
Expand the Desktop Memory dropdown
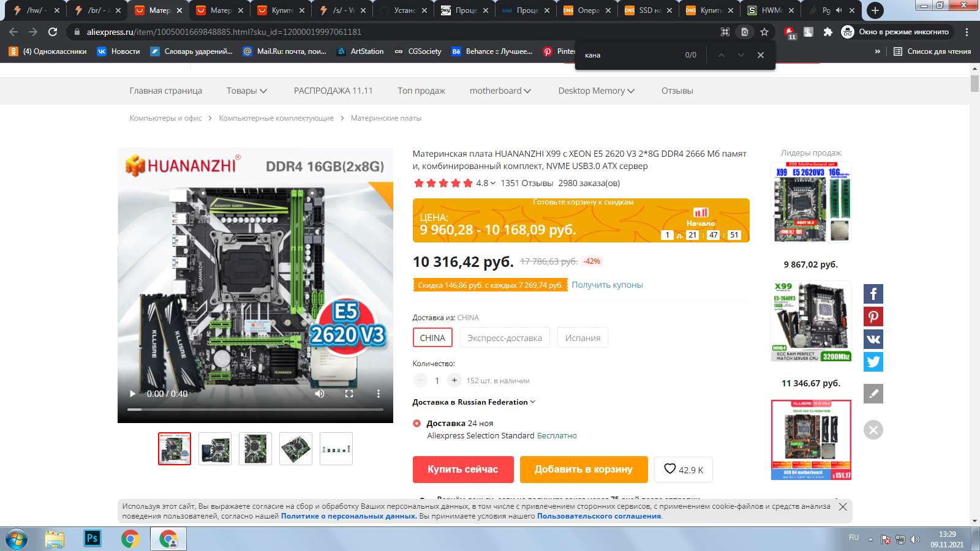click(596, 91)
